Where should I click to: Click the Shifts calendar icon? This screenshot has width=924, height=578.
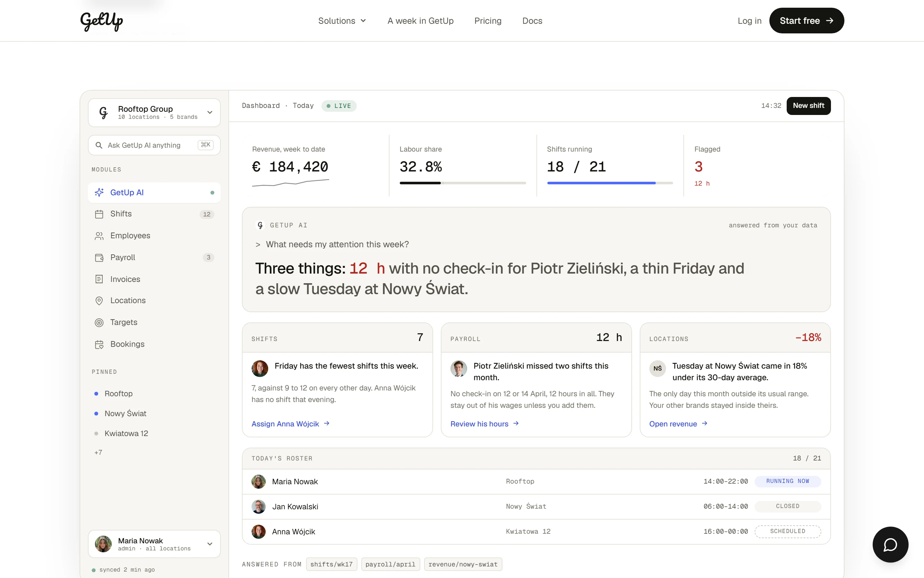click(x=99, y=214)
